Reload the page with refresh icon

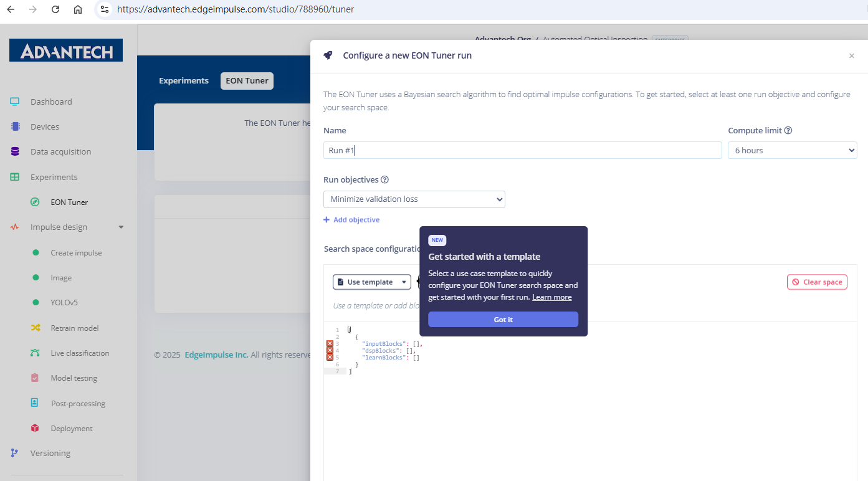(55, 9)
